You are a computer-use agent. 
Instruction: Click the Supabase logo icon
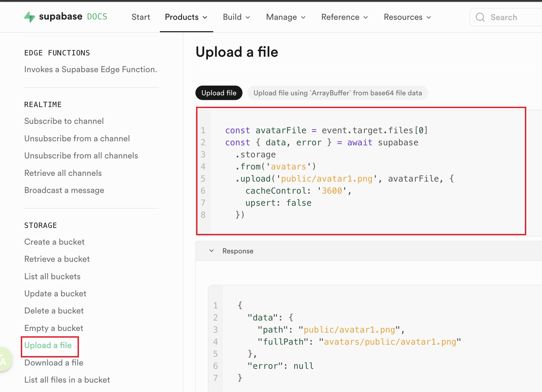pyautogui.click(x=30, y=17)
